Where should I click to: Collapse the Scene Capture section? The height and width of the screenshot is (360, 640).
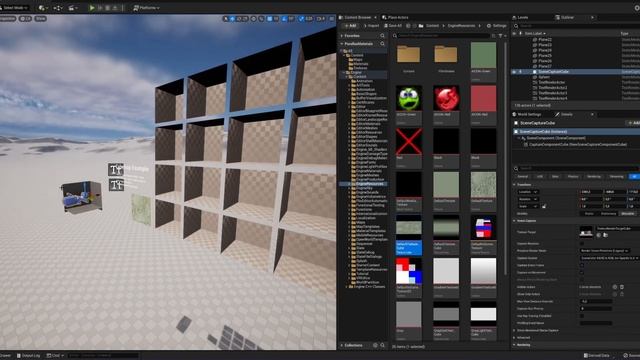(x=514, y=221)
